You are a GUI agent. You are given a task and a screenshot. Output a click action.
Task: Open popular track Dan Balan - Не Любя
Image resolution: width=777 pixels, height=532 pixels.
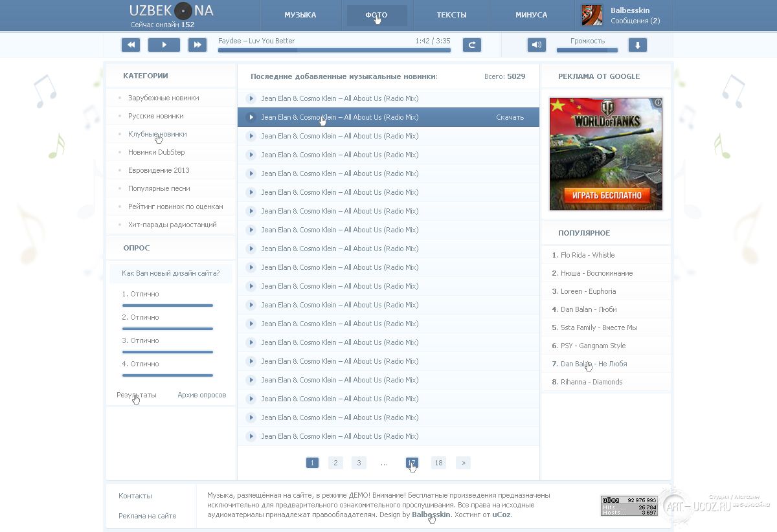pyautogui.click(x=594, y=364)
